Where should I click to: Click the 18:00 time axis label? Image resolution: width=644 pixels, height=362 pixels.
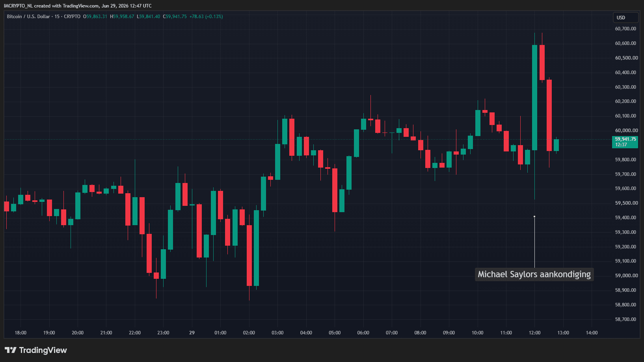tap(20, 333)
